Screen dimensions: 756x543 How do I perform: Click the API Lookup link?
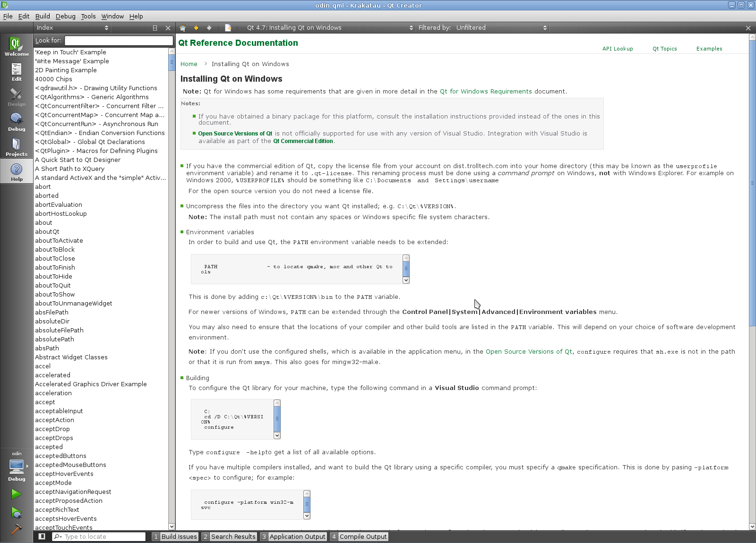[x=618, y=49]
